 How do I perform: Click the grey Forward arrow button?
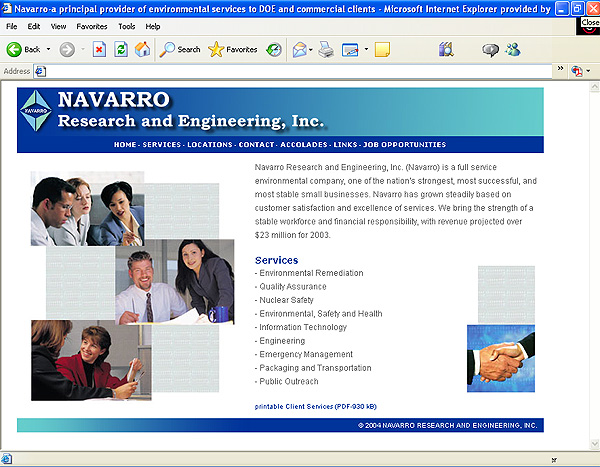click(x=67, y=50)
